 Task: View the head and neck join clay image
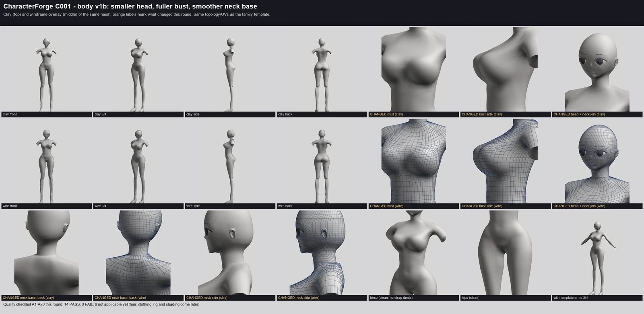coord(597,69)
